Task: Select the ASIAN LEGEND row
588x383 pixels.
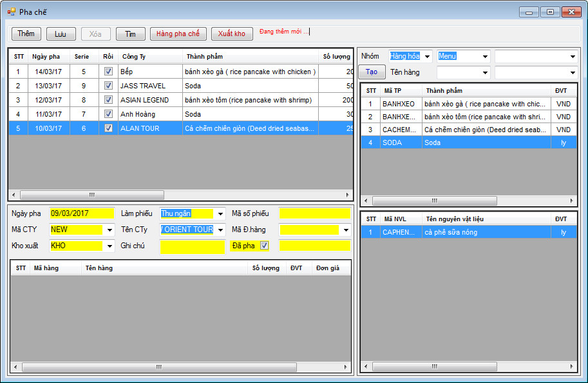Action: (181, 100)
